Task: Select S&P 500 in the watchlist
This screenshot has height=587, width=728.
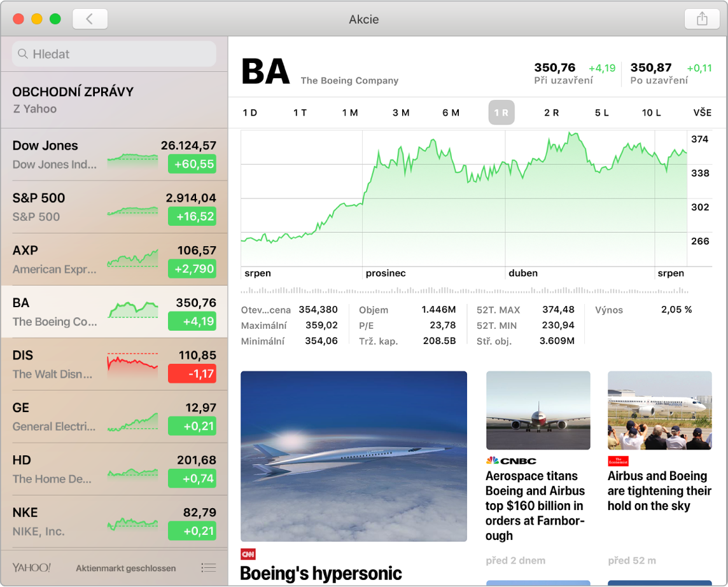Action: (115, 207)
